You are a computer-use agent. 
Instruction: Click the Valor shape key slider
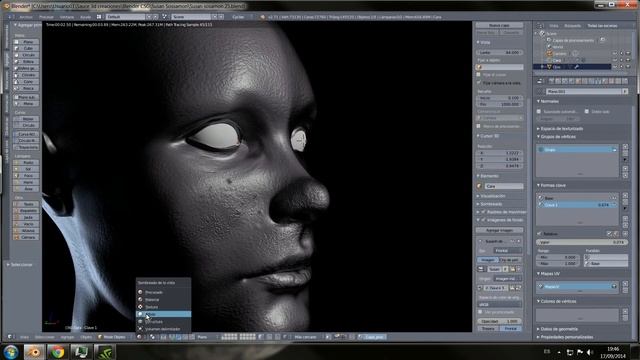582,242
